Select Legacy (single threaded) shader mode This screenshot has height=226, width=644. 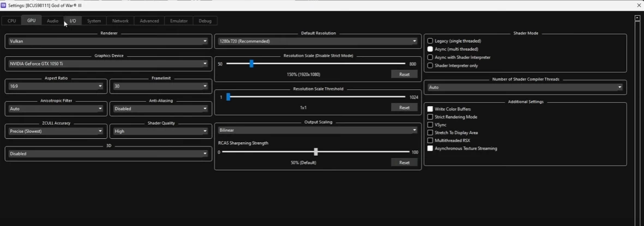430,41
